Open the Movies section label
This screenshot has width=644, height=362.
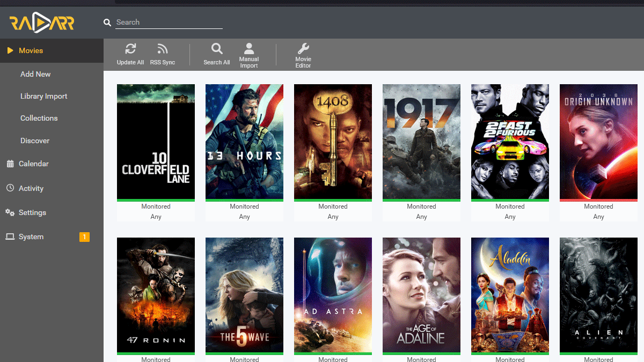point(31,50)
